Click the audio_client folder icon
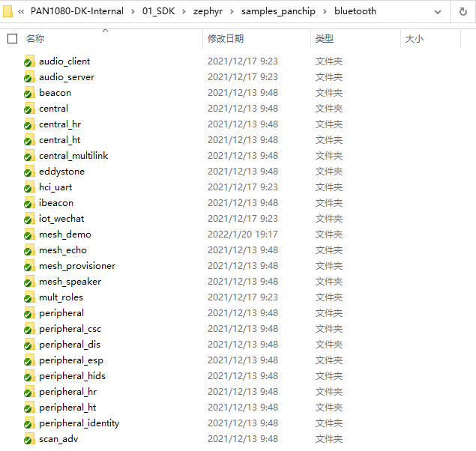Image resolution: width=476 pixels, height=451 pixels. pos(29,61)
